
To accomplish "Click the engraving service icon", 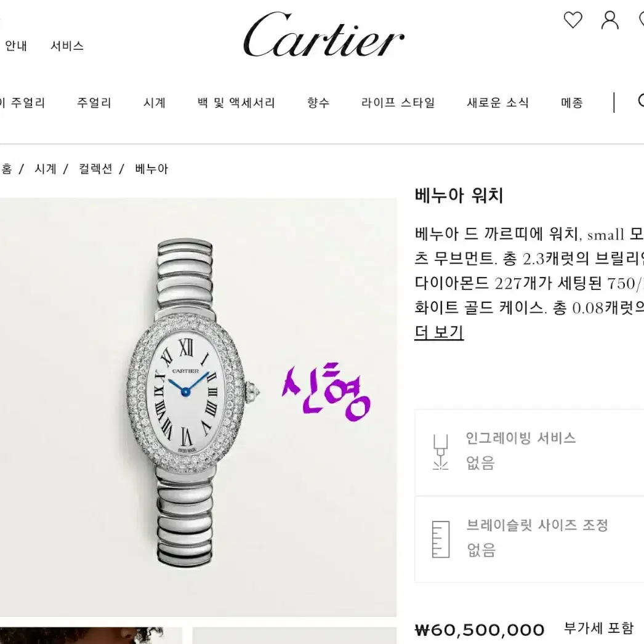I will [440, 452].
